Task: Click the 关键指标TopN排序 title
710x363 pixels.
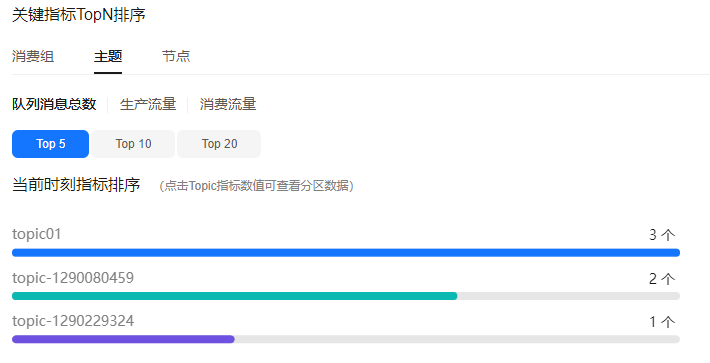Action: [79, 14]
